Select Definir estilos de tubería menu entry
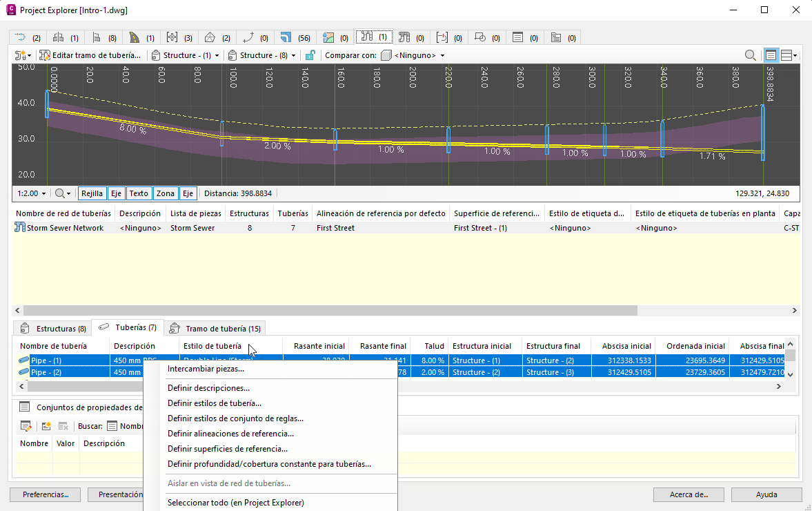 214,403
